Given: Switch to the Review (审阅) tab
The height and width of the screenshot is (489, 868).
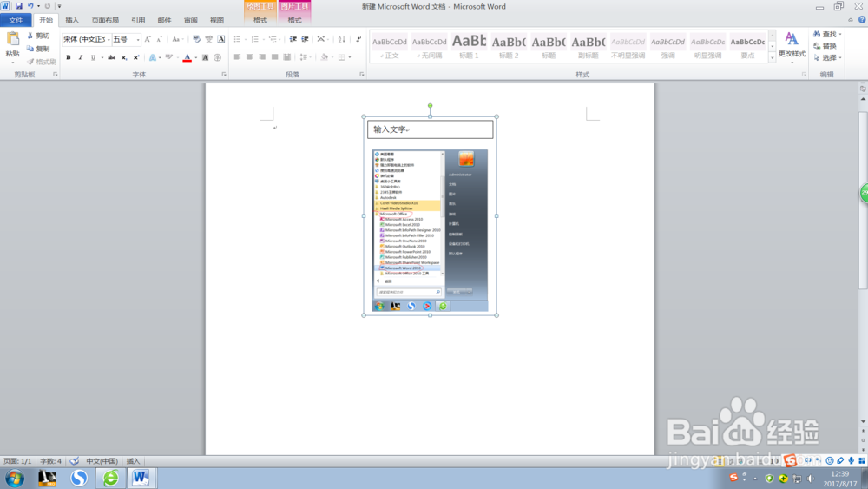Looking at the screenshot, I should tap(190, 20).
